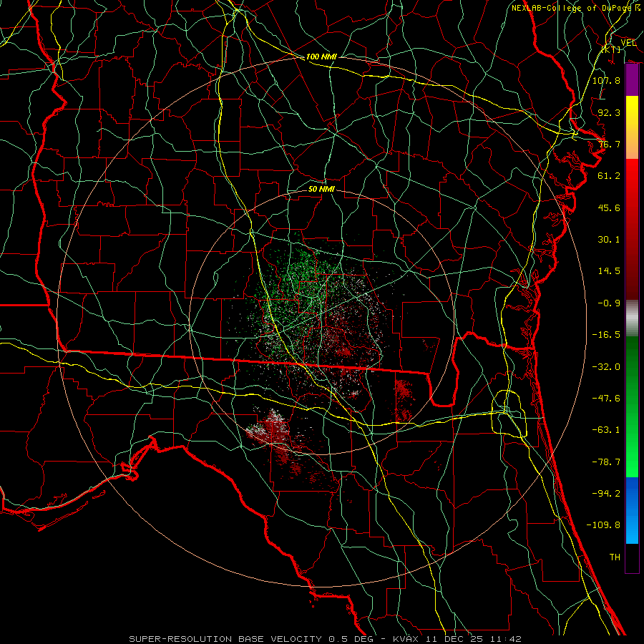The width and height of the screenshot is (644, 644).
Task: Click the 76.7 scale value
Action: (609, 144)
